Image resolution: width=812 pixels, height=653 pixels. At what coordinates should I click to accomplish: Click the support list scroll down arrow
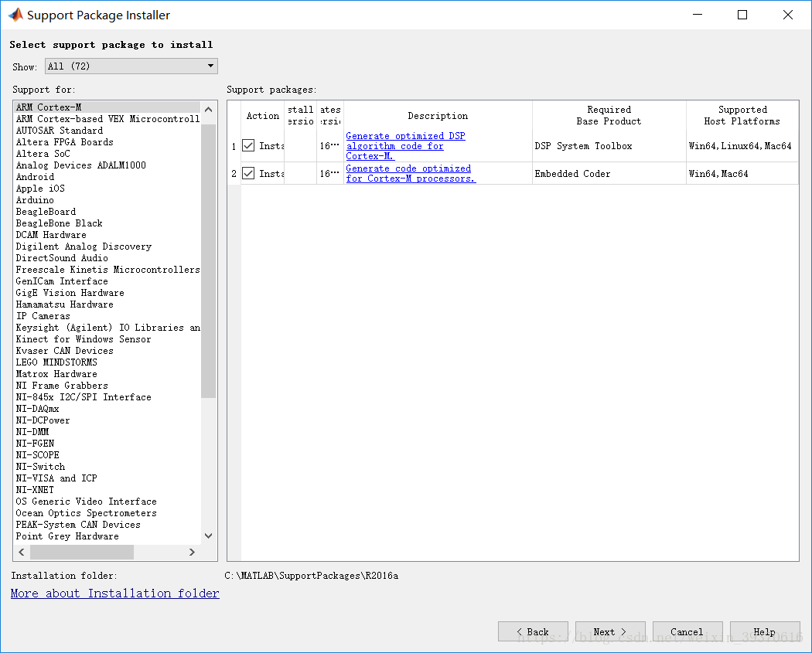click(x=209, y=536)
